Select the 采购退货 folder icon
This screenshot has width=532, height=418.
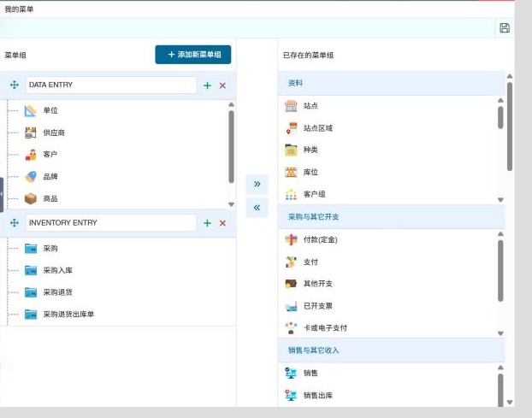tap(31, 292)
